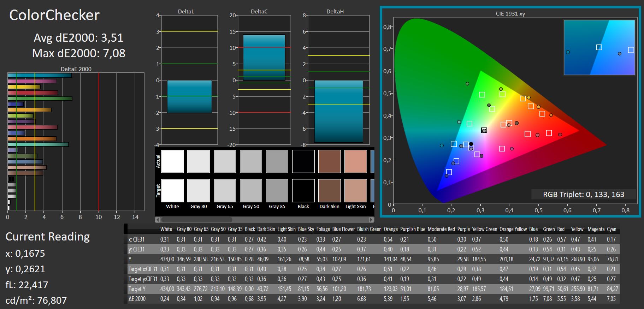Click the 'RGB Triplet: 0, 133, 163' readout

[x=583, y=194]
